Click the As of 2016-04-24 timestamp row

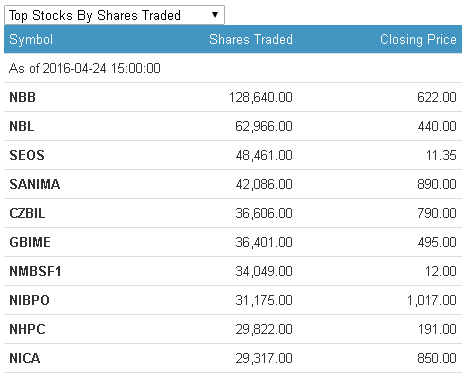233,68
